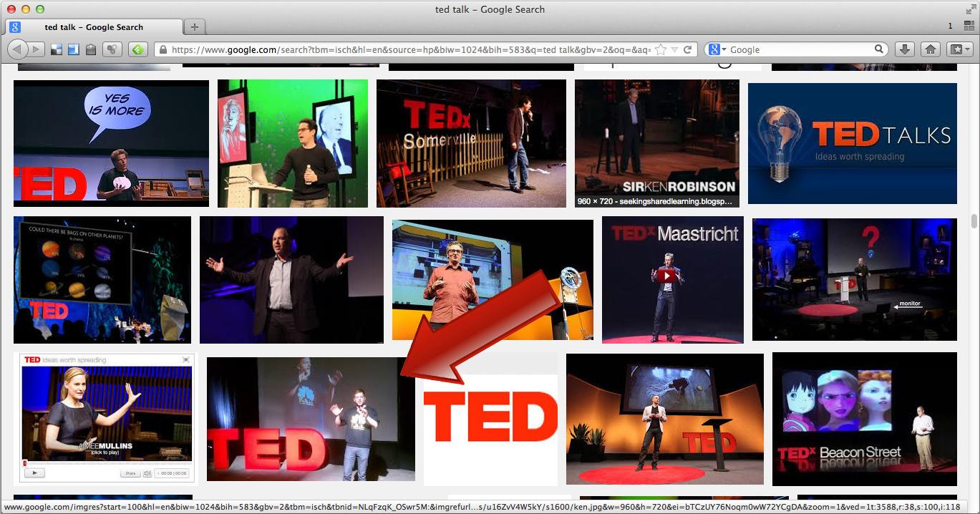Open the "bags on other planets" thumbnail
980x514 pixels.
(x=102, y=280)
